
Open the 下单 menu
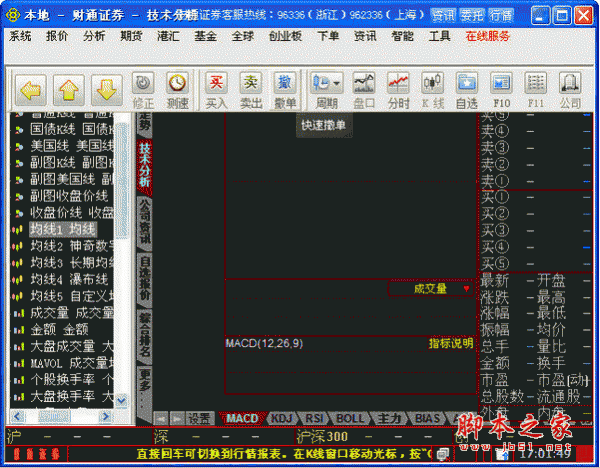click(328, 36)
